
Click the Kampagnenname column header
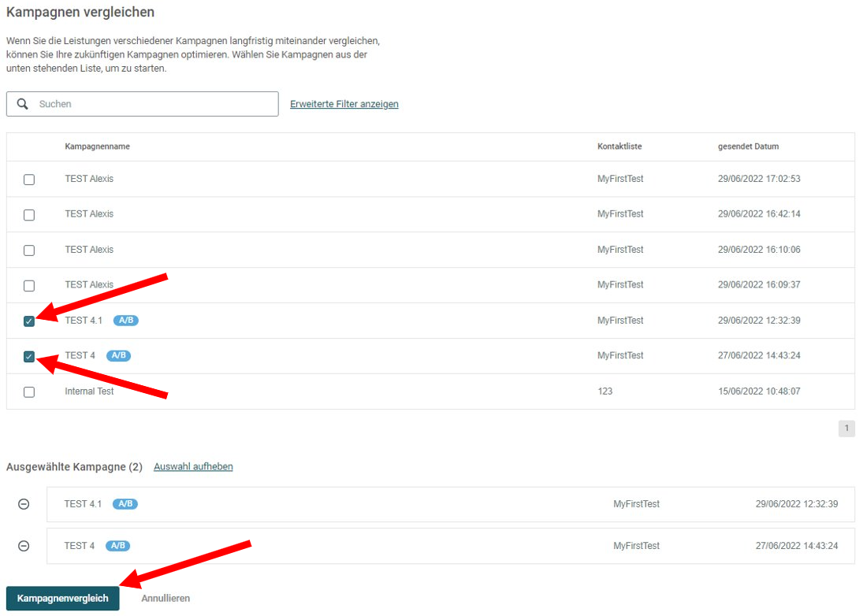98,147
